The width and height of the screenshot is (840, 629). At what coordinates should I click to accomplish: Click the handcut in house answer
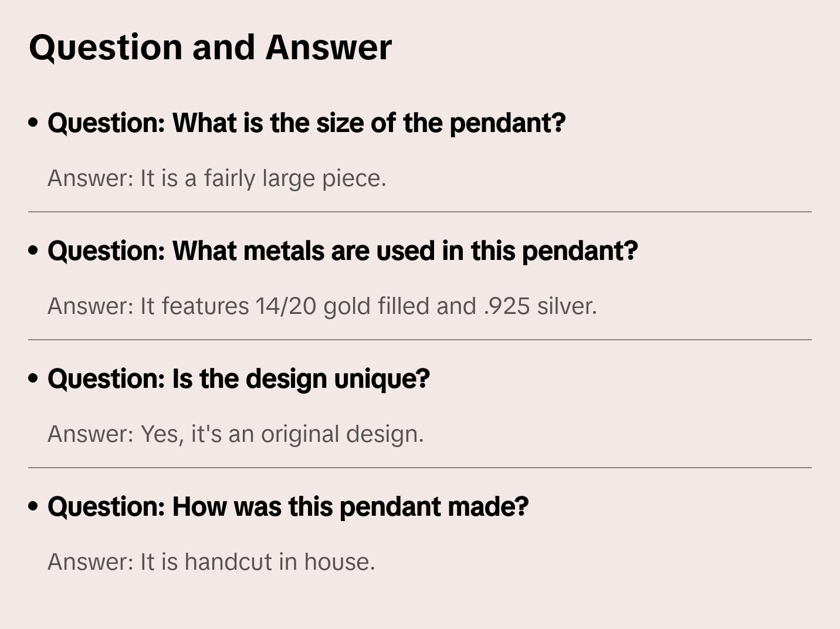point(211,562)
